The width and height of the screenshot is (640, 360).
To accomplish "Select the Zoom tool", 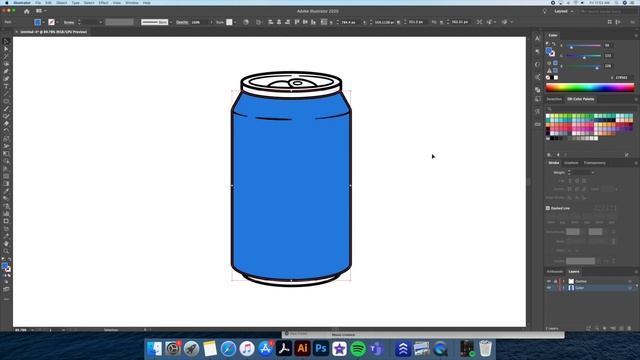I will coord(6,251).
